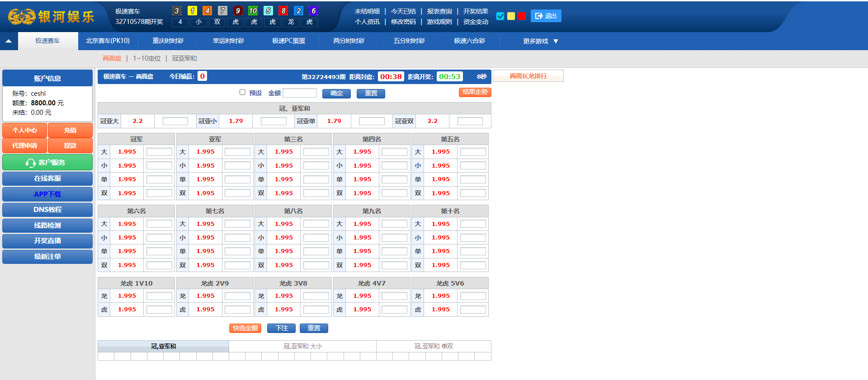The width and height of the screenshot is (868, 380).
Task: Click the yellow number 1 ball
Action: click(192, 11)
